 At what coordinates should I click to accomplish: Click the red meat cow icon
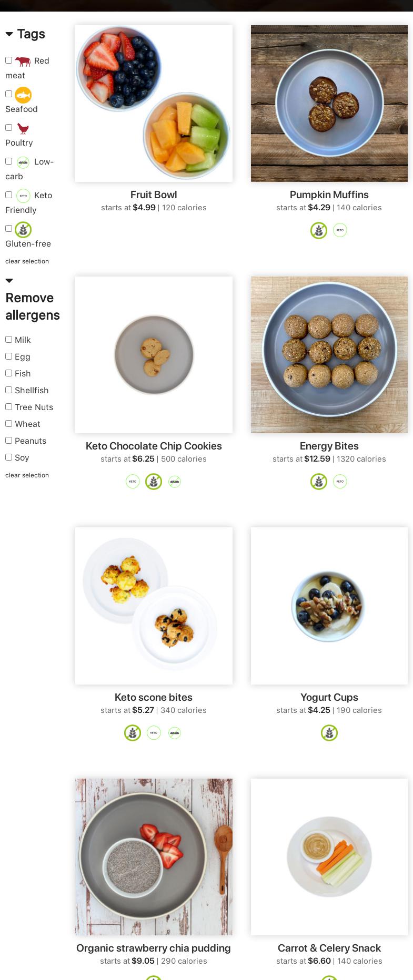pos(23,61)
